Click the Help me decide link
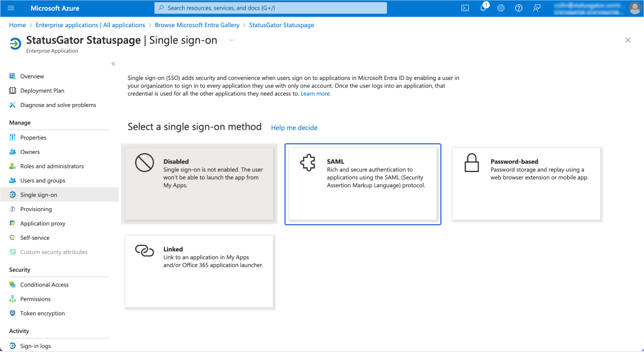This screenshot has width=644, height=352. 294,128
